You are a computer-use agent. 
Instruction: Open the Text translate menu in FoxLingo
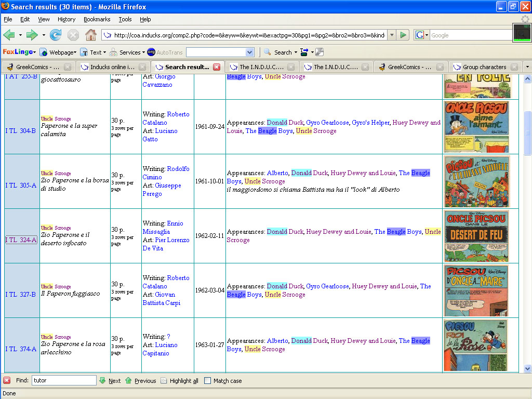click(x=93, y=52)
